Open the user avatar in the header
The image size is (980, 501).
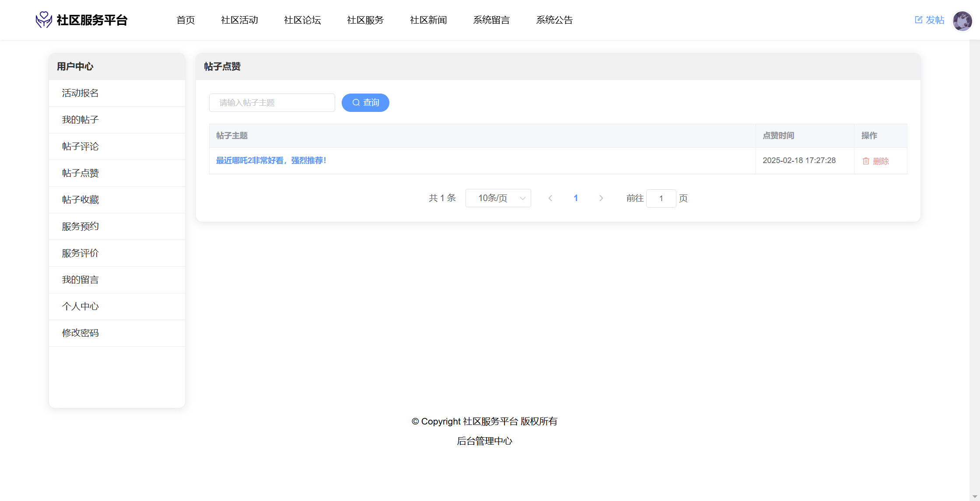[x=962, y=21]
